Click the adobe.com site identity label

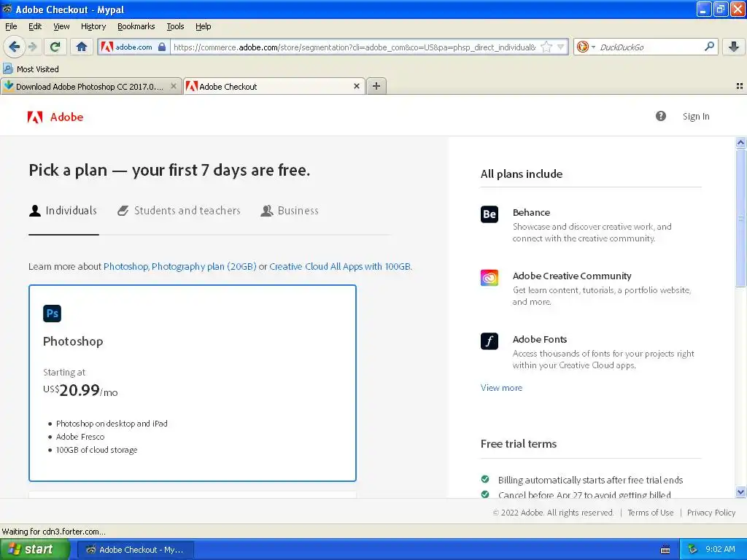(134, 47)
